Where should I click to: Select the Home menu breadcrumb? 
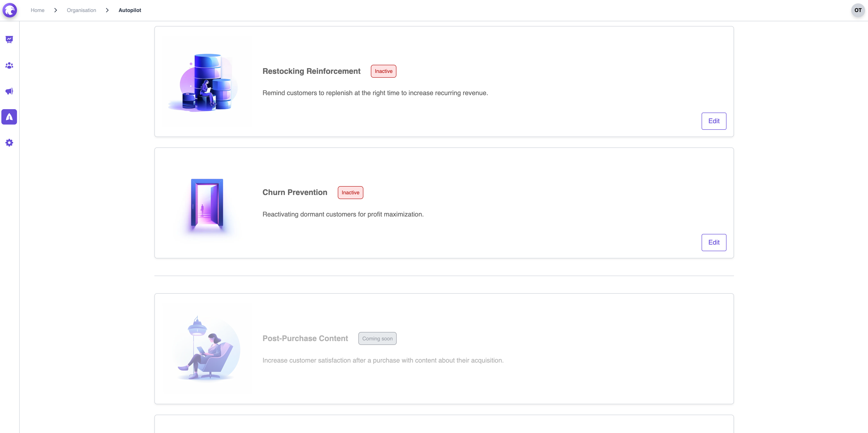click(x=37, y=10)
